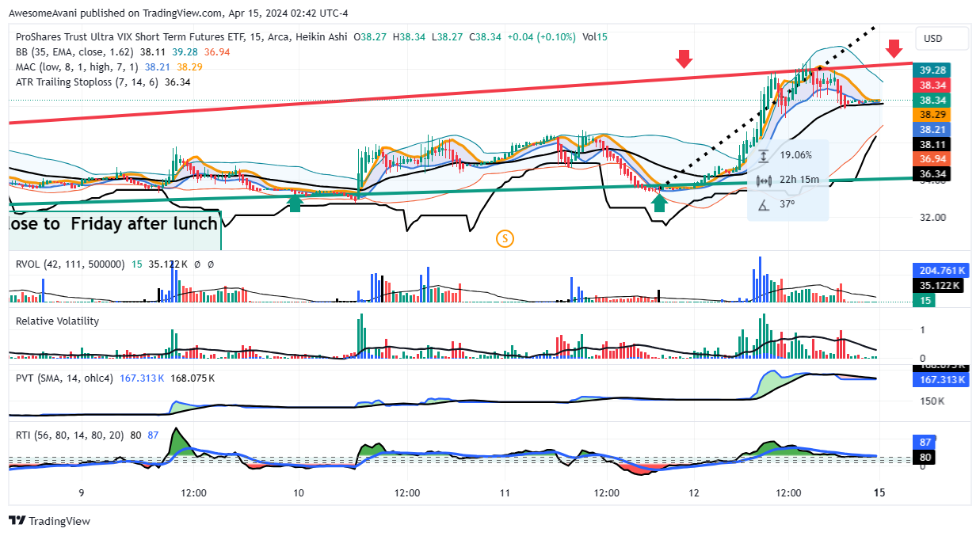Click the AwesomeAvani published header text

(x=178, y=13)
